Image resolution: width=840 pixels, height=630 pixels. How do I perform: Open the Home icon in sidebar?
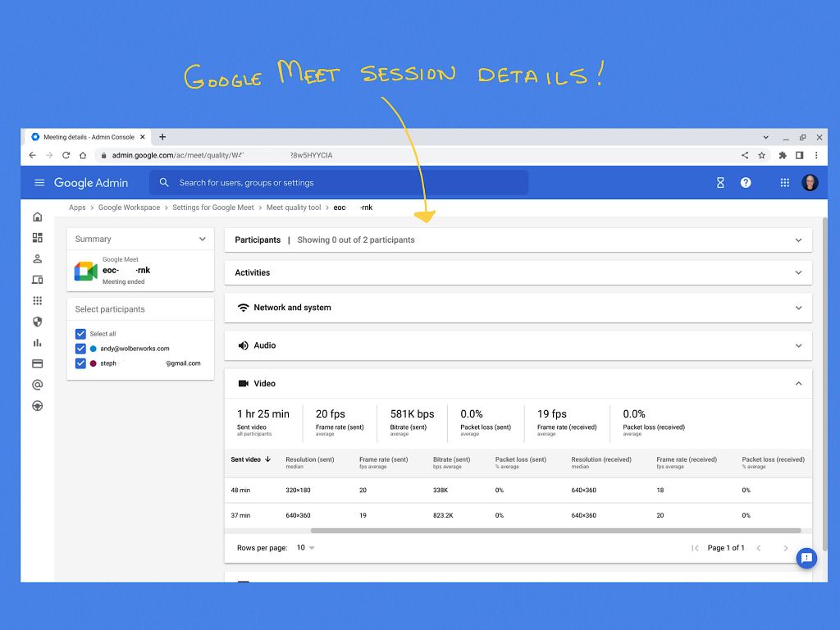[37, 217]
